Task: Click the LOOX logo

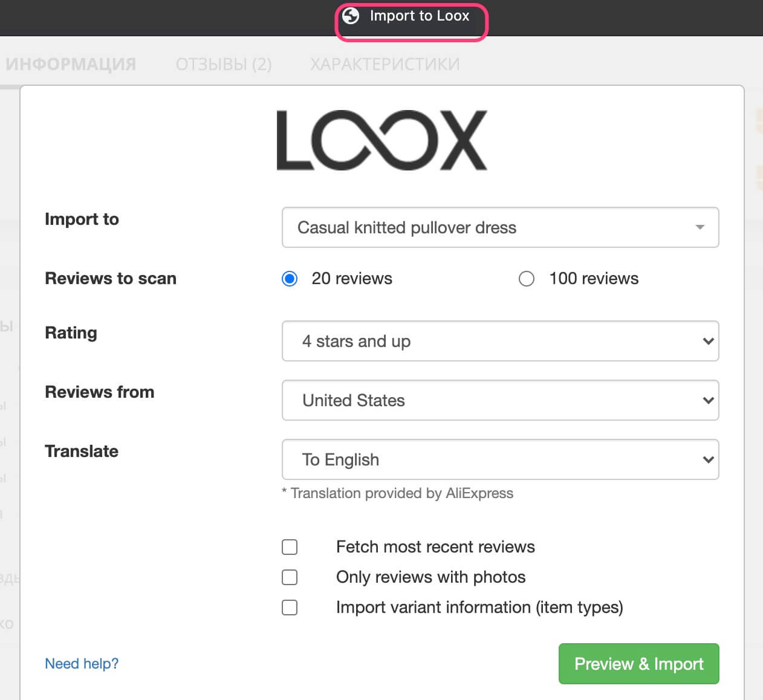Action: 382,140
